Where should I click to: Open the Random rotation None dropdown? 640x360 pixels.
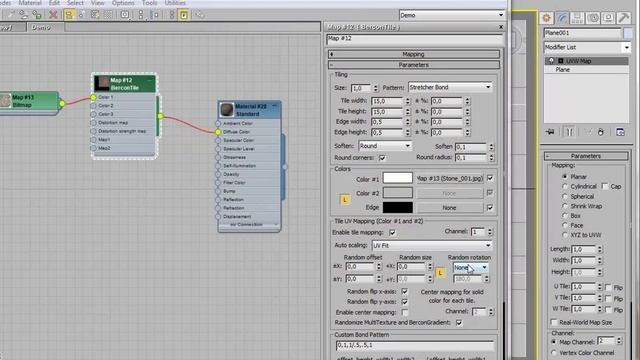point(470,268)
